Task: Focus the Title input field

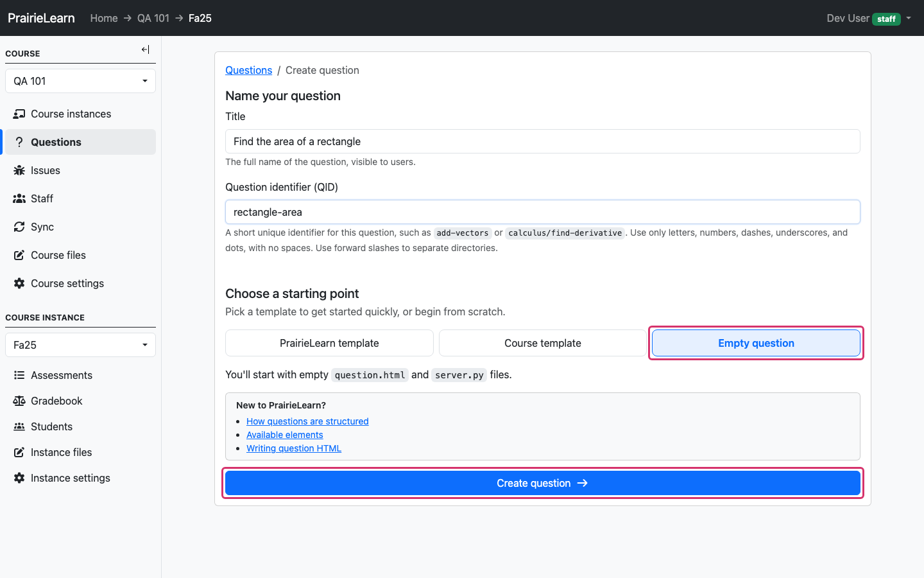Action: click(x=543, y=141)
